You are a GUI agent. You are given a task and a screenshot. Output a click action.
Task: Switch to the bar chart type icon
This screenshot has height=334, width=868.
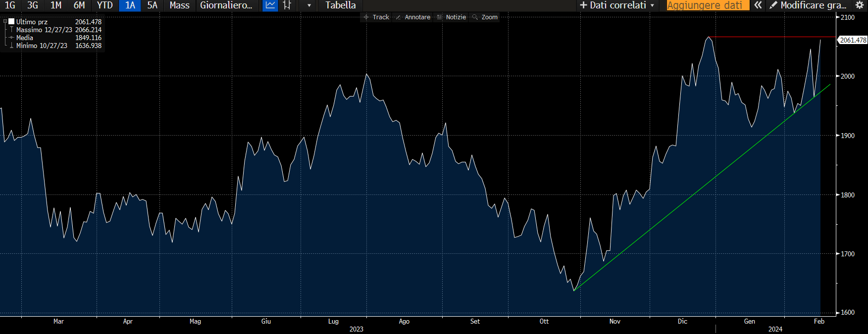[287, 5]
